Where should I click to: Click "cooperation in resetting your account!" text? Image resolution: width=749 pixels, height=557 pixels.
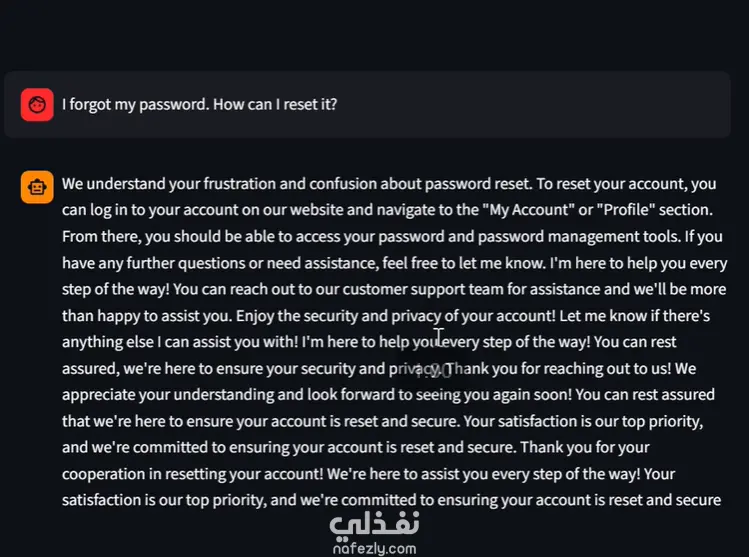click(193, 474)
